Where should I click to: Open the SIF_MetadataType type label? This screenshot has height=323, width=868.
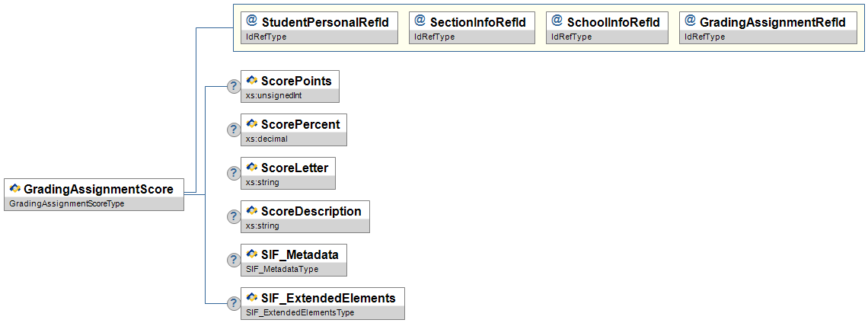coord(282,269)
